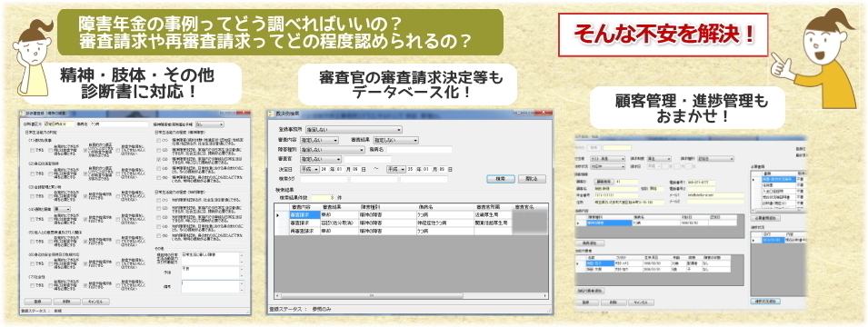Screen dimensions: 868x327
Task: Click the search results horizontal scrollbar
Action: pos(411,295)
